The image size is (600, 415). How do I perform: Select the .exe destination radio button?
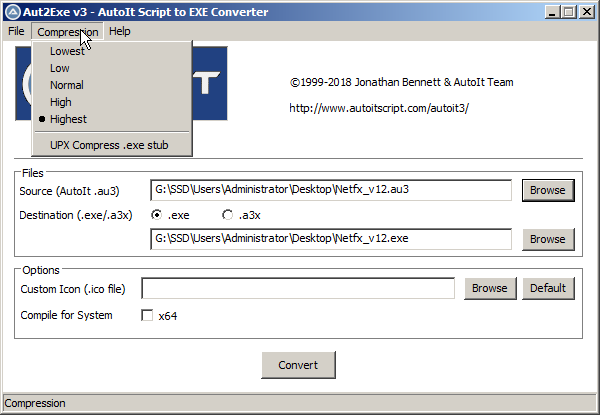[x=156, y=215]
